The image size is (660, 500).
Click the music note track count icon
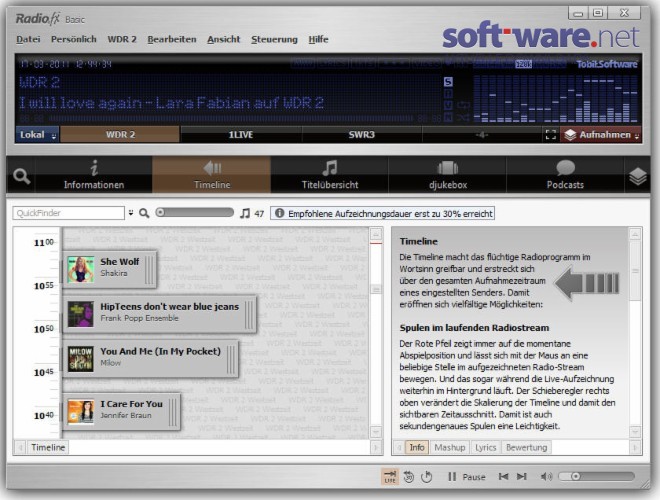click(245, 213)
